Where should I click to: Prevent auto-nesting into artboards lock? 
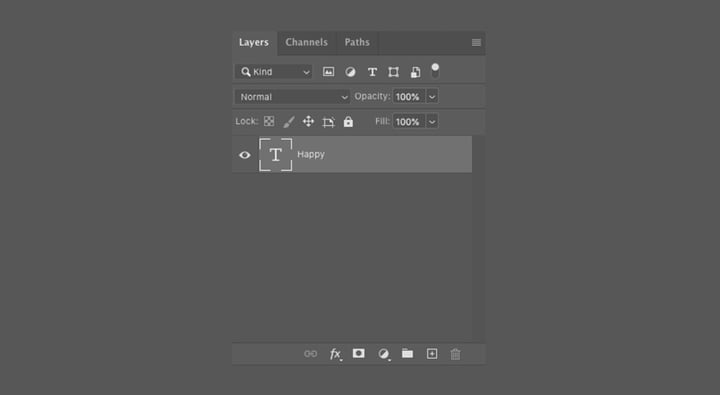click(x=328, y=122)
